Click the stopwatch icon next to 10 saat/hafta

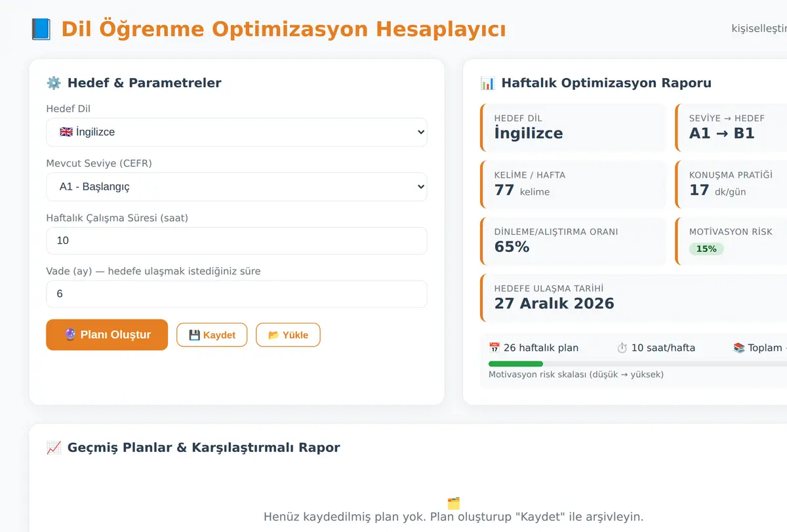[622, 348]
